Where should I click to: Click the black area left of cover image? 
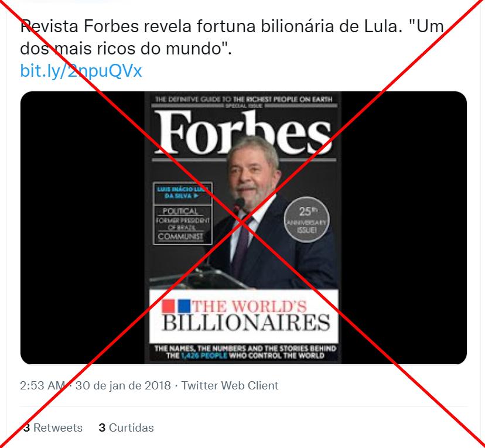tap(83, 228)
